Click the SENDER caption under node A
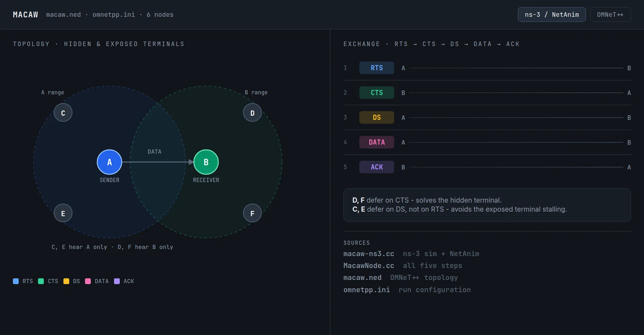Viewport: 644px width, 335px height. 109,180
